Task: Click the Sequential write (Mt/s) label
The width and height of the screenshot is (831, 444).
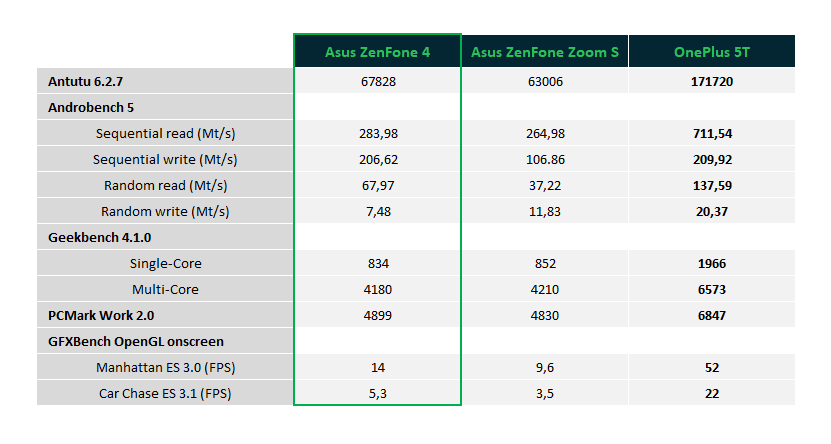Action: click(x=165, y=159)
